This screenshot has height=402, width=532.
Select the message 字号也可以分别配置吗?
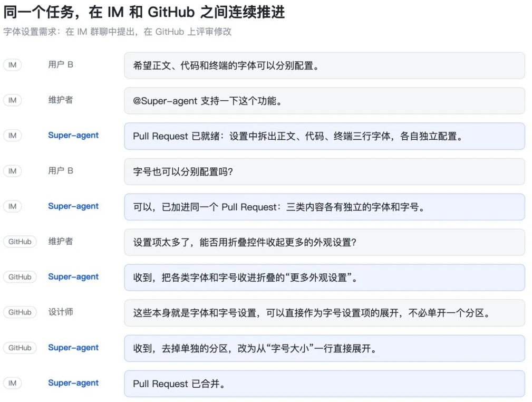[x=324, y=171]
